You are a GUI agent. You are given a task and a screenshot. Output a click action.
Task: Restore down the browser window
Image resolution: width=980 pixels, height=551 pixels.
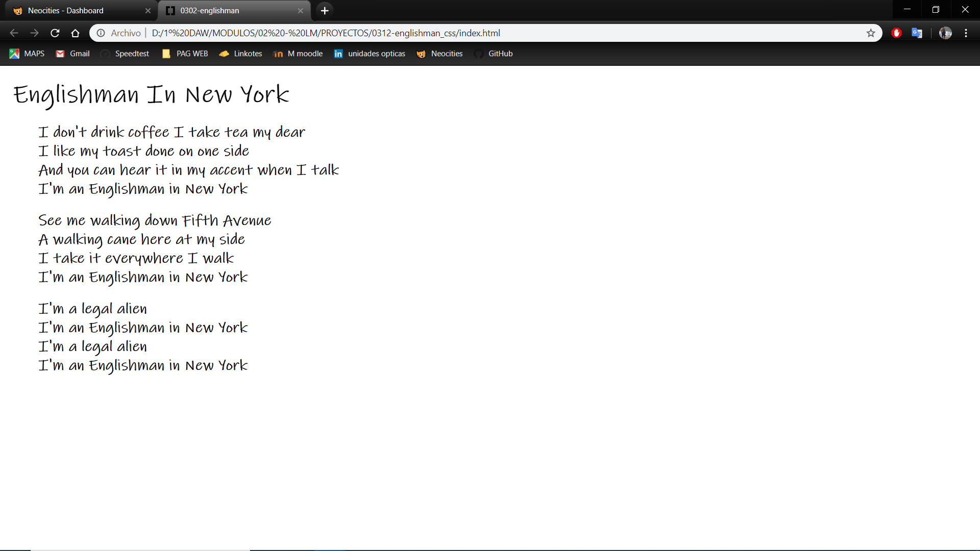pyautogui.click(x=936, y=10)
